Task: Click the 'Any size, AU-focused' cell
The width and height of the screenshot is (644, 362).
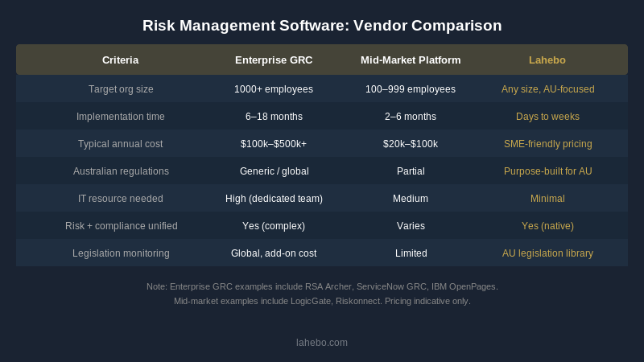Action: point(547,89)
